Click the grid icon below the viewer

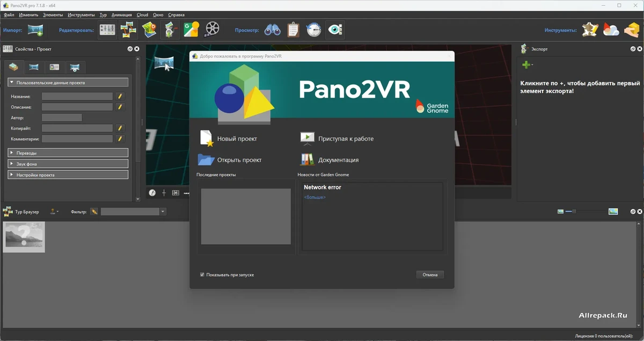(175, 193)
